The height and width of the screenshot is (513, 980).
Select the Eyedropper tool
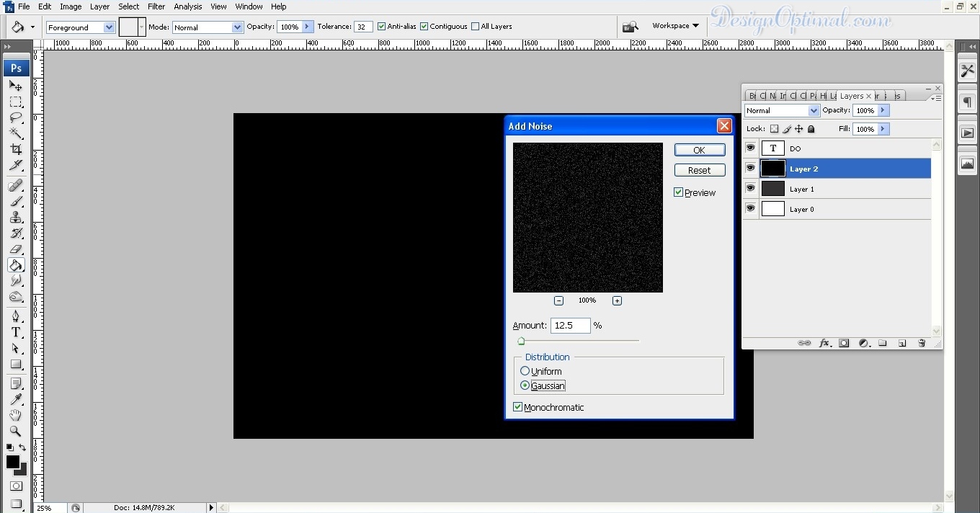coord(16,400)
